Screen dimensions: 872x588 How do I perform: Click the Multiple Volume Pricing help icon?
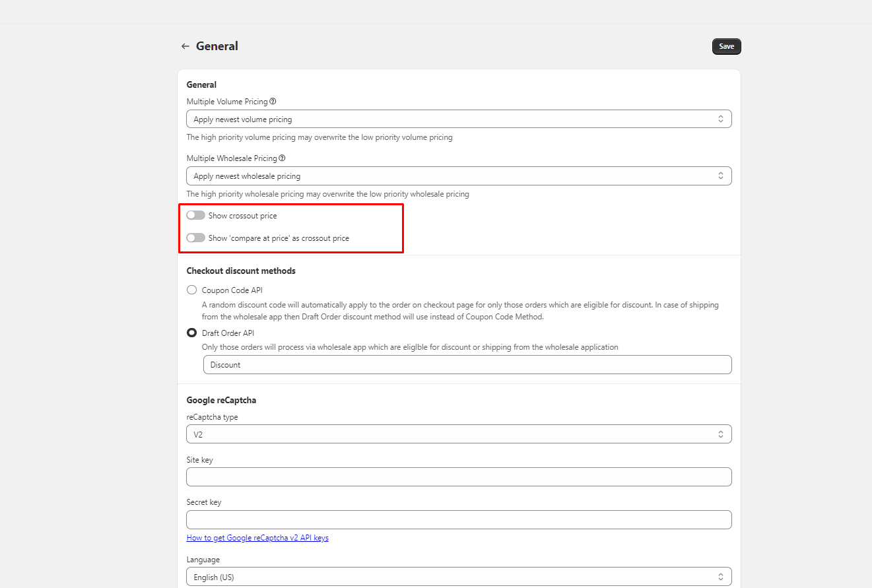coord(273,102)
